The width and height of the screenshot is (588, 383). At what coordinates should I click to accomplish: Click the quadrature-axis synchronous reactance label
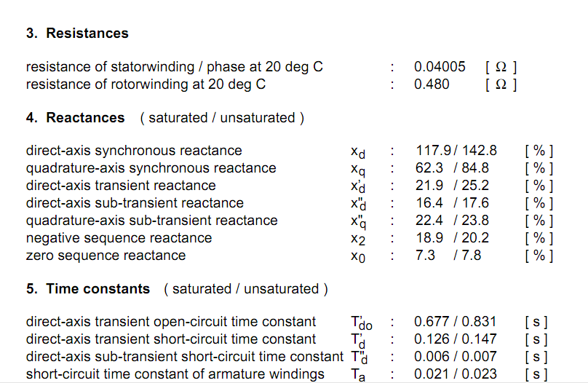(151, 168)
